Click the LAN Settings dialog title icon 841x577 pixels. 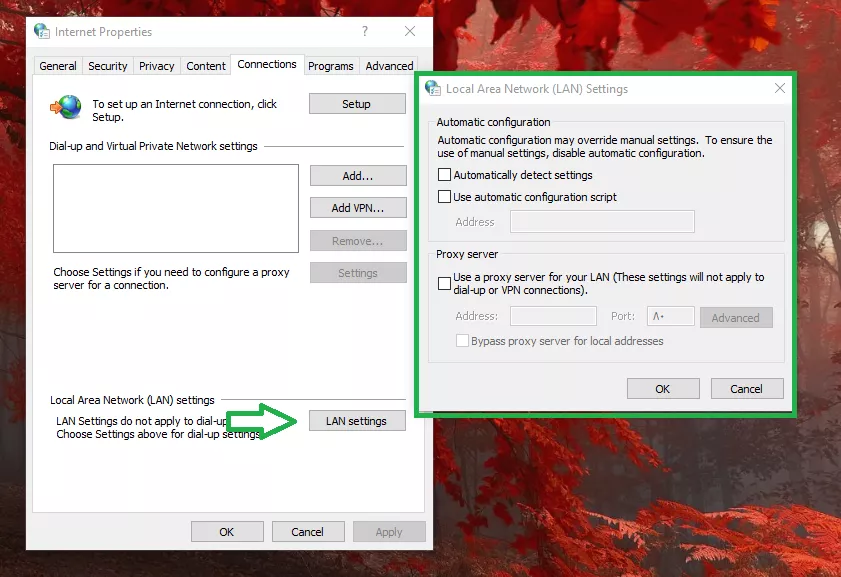pyautogui.click(x=432, y=88)
